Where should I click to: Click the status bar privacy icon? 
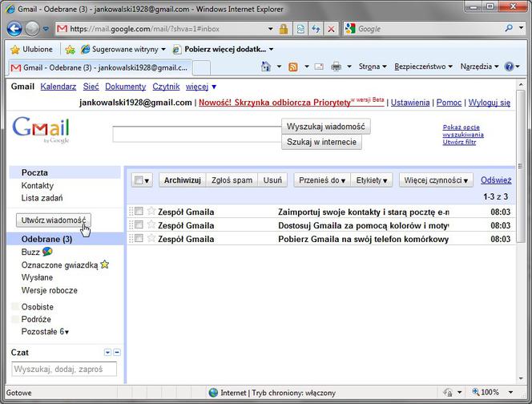pos(448,393)
